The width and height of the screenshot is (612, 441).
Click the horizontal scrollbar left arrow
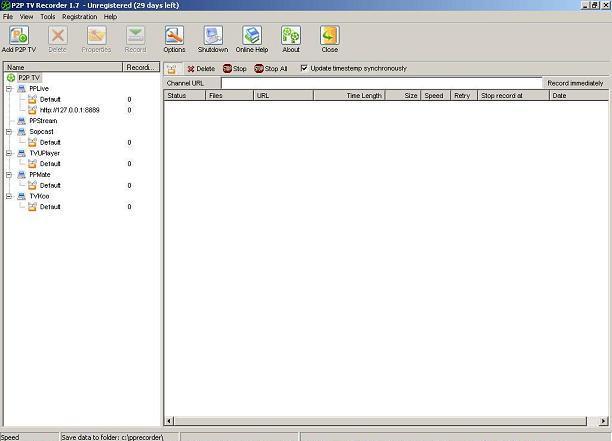[x=169, y=421]
